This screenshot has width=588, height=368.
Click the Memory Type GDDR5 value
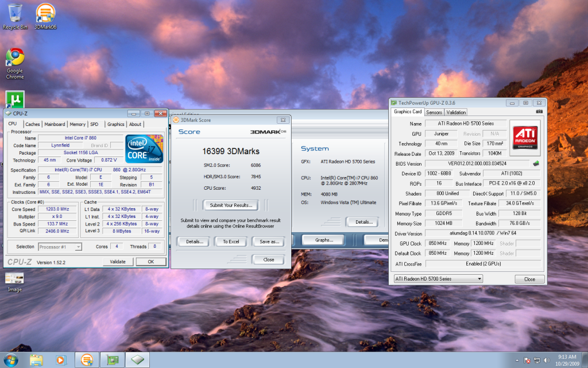coord(444,213)
